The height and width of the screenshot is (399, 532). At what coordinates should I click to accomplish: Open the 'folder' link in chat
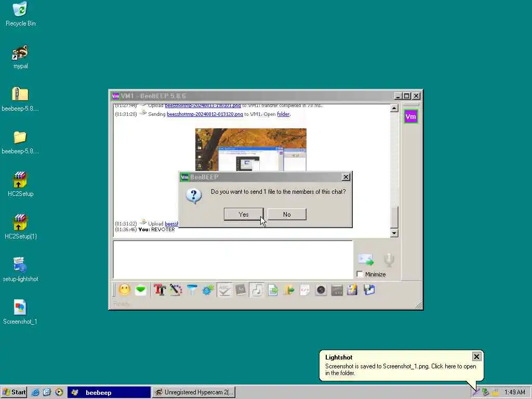tap(283, 114)
